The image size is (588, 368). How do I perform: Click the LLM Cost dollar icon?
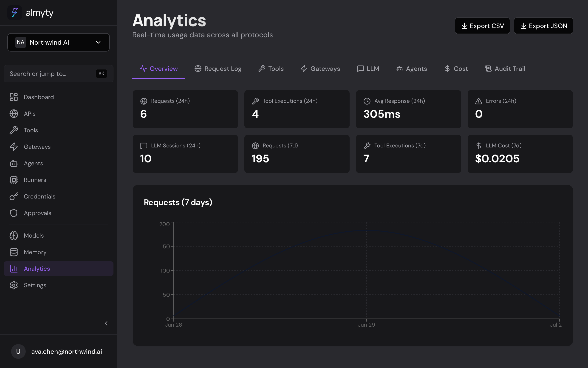(479, 146)
